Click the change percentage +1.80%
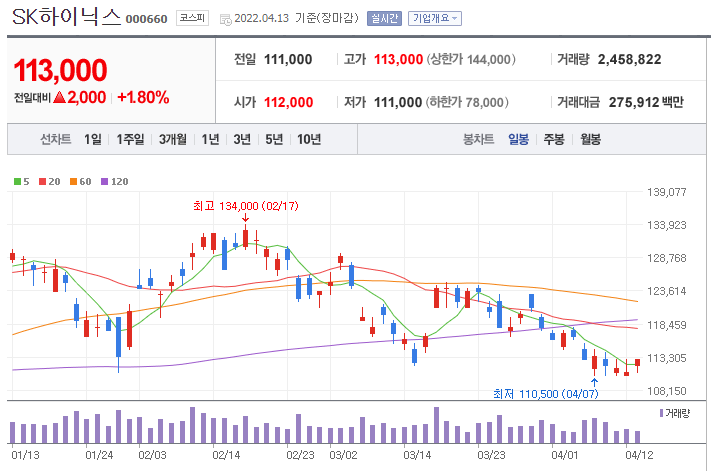Image resolution: width=711 pixels, height=471 pixels. pos(143,97)
